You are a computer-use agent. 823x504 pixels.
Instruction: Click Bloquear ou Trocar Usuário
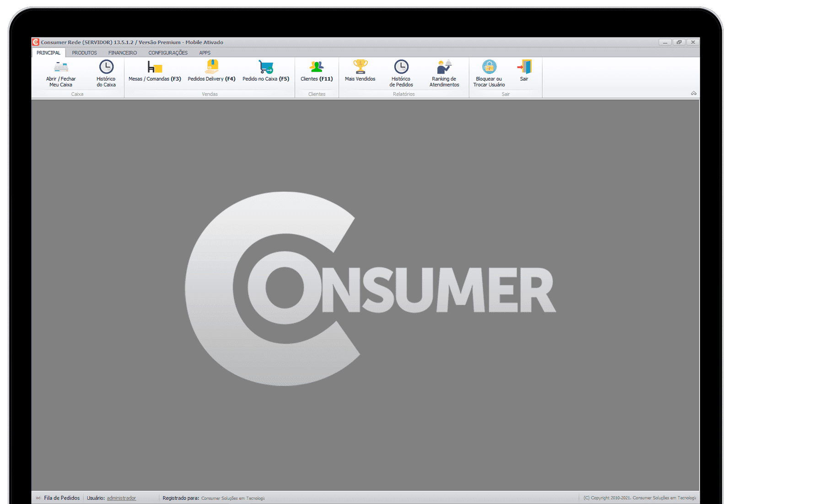click(489, 73)
